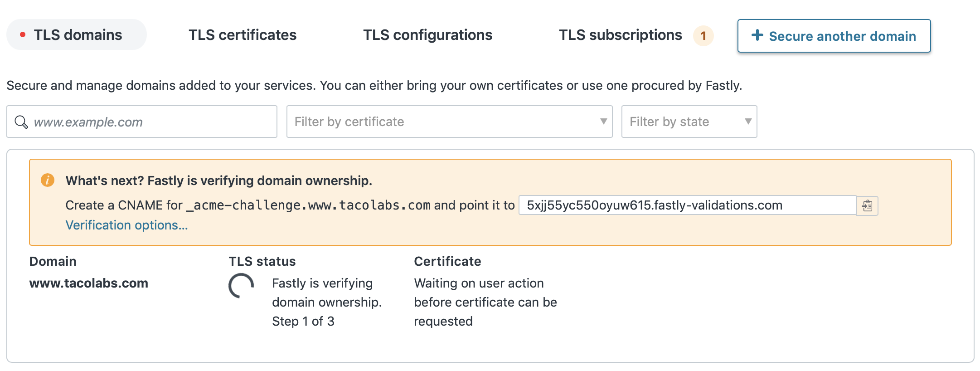Open the TLS configurations tab
This screenshot has width=980, height=371.
pos(428,34)
